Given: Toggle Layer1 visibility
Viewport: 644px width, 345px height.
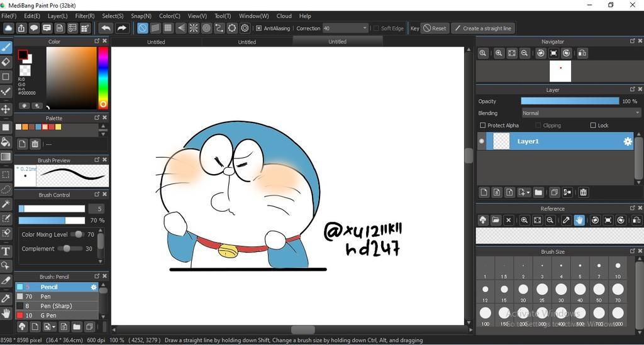Looking at the screenshot, I should 482,141.
